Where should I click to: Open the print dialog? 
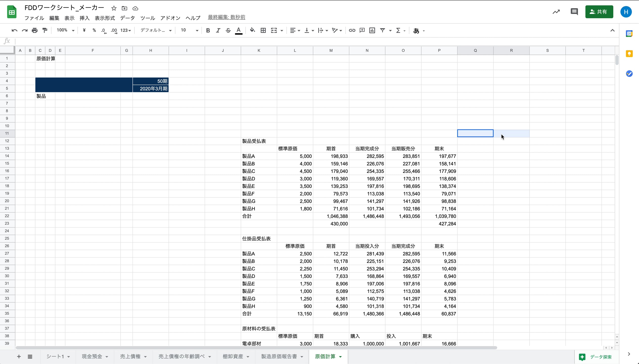pos(34,30)
